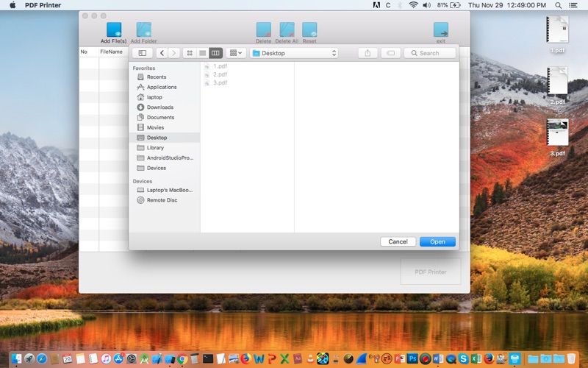Click the Wi-Fi status icon

[413, 5]
